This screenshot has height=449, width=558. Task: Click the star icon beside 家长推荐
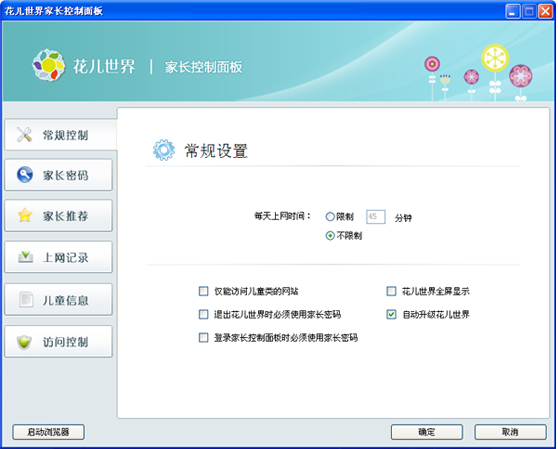[x=25, y=215]
